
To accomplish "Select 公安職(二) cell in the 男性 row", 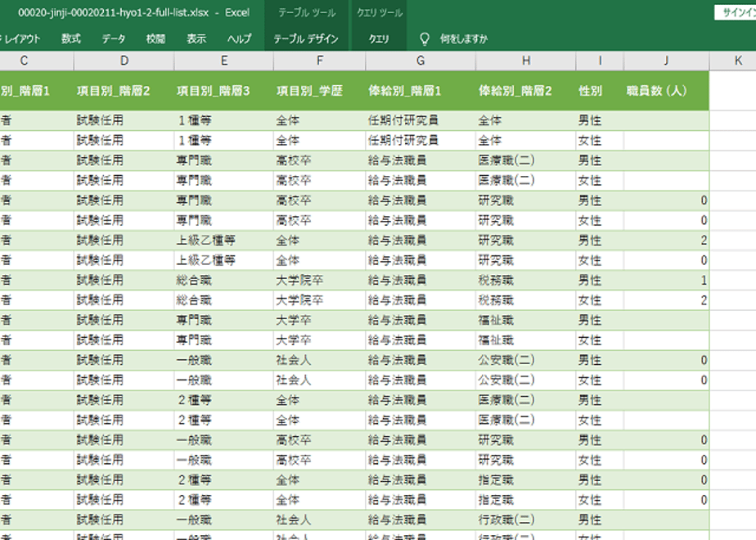I will point(526,360).
